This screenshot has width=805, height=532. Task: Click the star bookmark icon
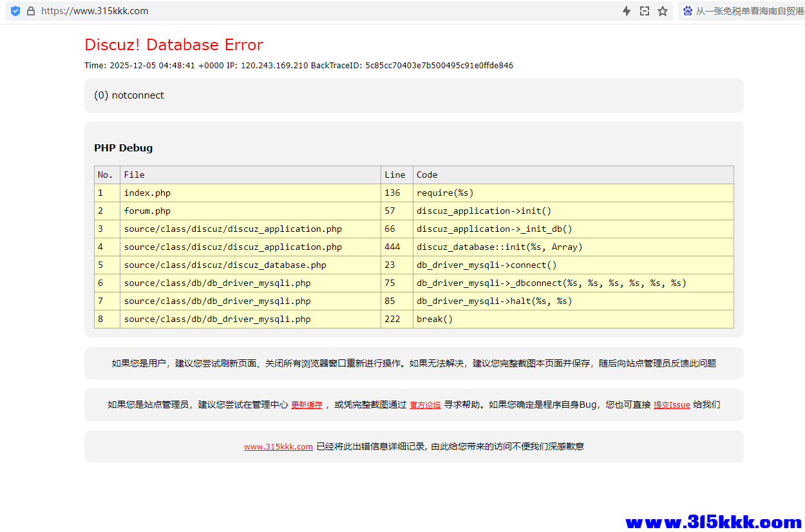663,11
